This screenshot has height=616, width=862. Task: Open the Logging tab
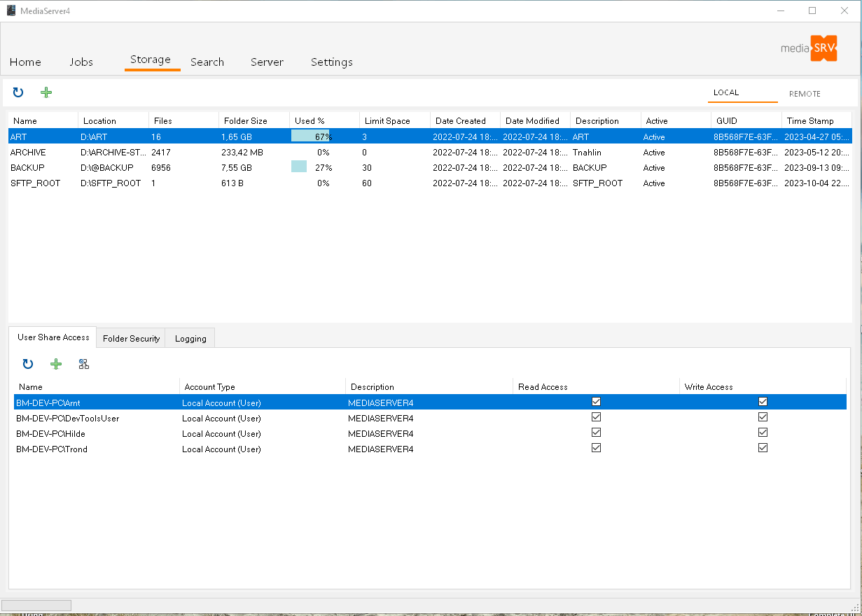(190, 338)
